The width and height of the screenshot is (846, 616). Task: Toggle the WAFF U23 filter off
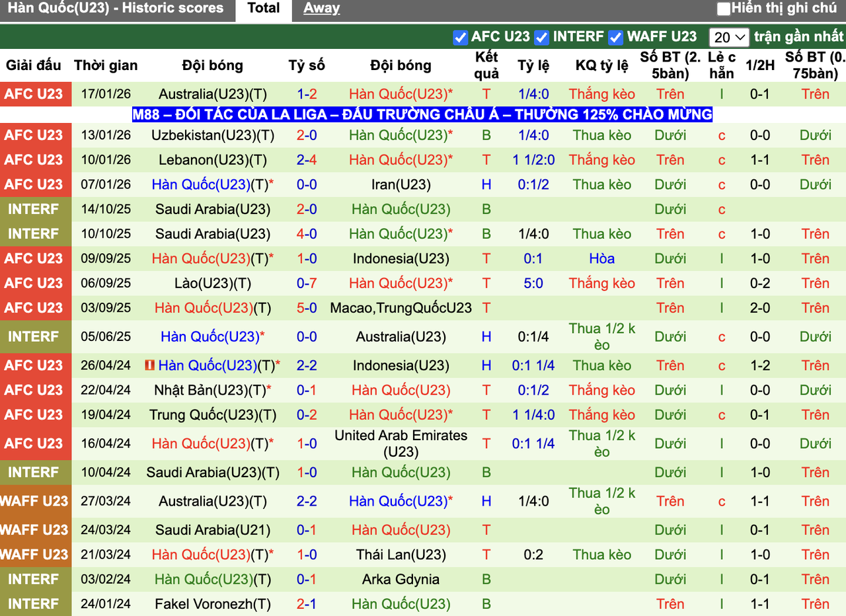[x=615, y=38]
